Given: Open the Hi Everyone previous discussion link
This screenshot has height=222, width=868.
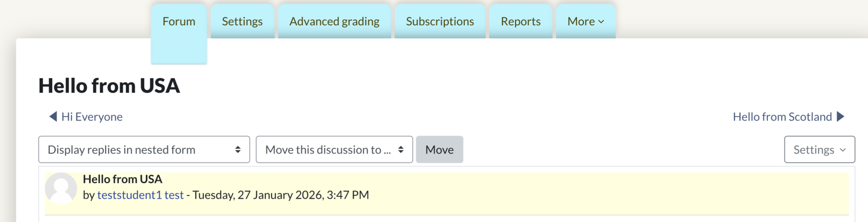Looking at the screenshot, I should pyautogui.click(x=92, y=117).
